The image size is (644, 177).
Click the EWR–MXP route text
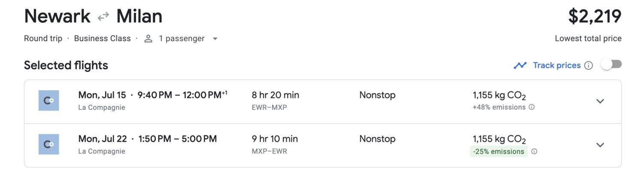[269, 107]
